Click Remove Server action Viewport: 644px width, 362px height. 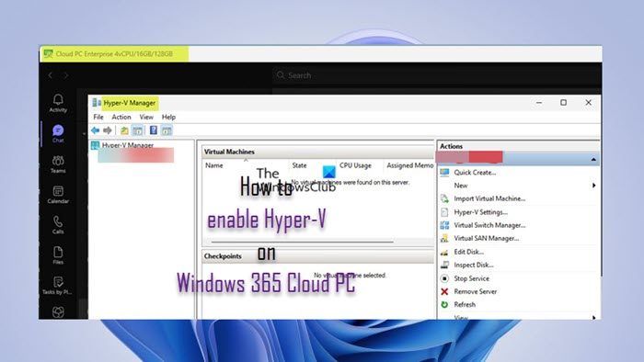[x=476, y=291]
